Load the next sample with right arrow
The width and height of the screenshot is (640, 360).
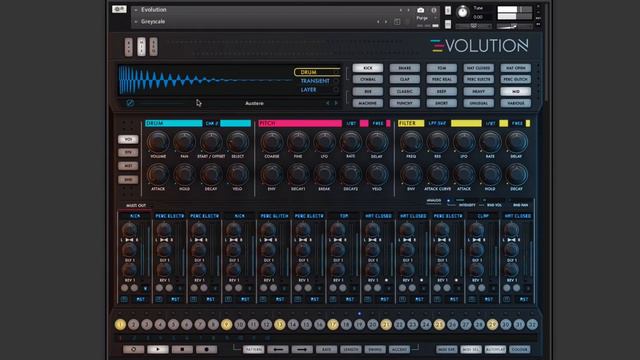click(x=336, y=103)
